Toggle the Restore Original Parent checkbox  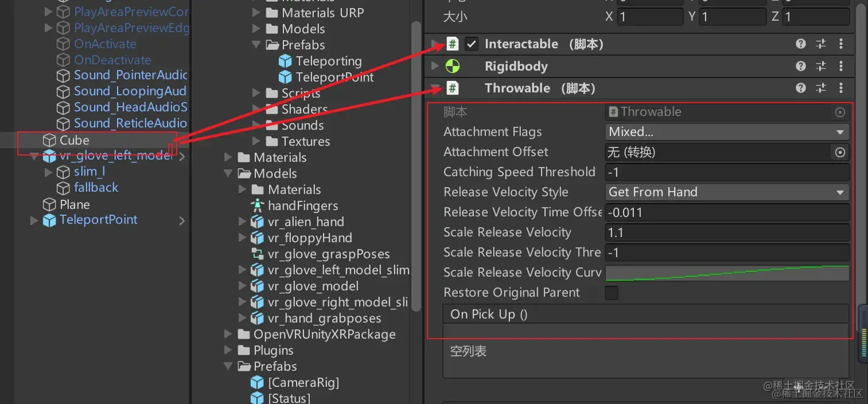pos(612,293)
